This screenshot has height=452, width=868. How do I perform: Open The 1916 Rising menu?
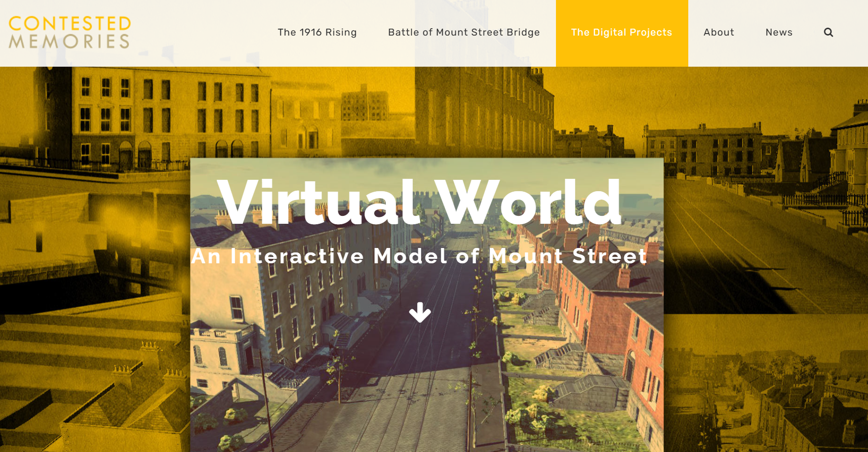click(317, 33)
